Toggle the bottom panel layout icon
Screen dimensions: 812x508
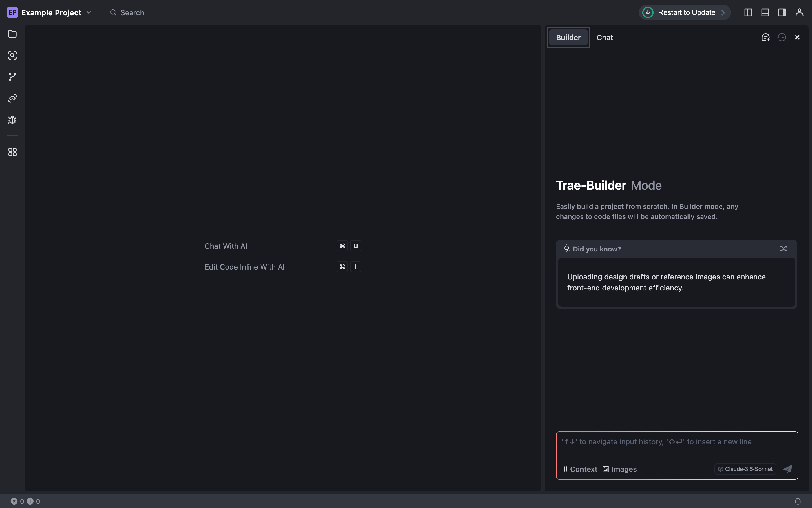click(x=765, y=12)
